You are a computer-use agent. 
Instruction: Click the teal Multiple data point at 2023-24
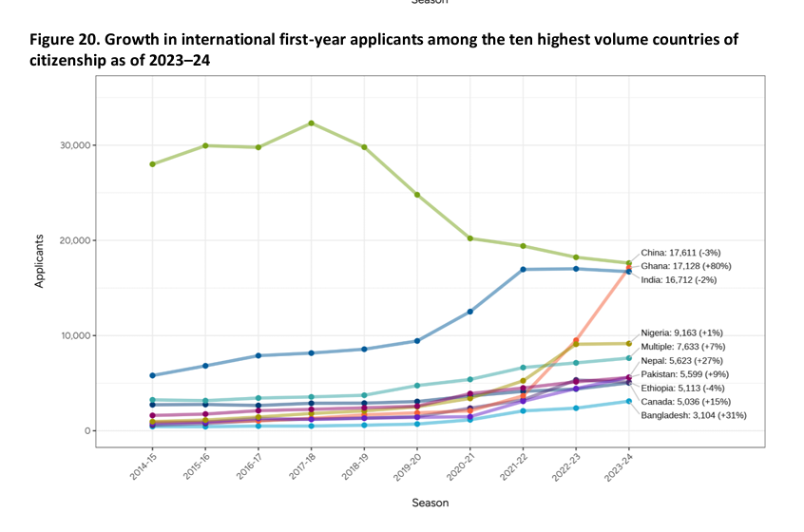(628, 358)
